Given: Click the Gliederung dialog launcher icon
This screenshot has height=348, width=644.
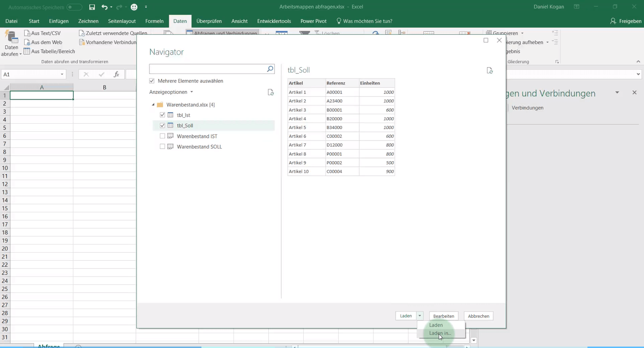Looking at the screenshot, I should coord(557,62).
